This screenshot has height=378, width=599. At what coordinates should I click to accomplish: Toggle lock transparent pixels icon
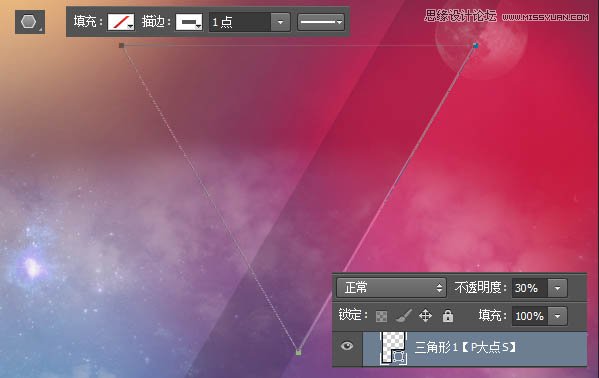click(x=381, y=316)
